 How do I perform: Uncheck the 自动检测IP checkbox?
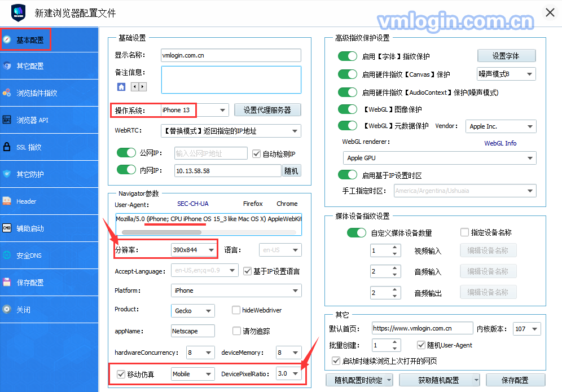pos(256,154)
